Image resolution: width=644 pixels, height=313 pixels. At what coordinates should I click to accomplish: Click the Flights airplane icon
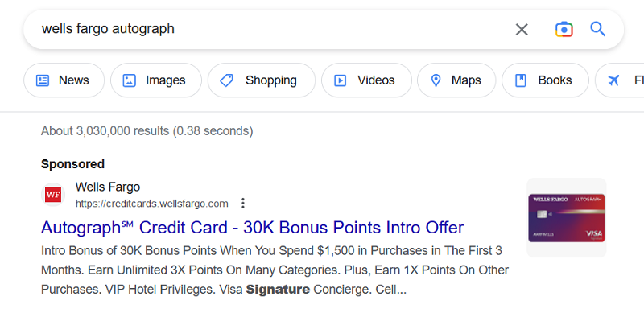point(613,80)
